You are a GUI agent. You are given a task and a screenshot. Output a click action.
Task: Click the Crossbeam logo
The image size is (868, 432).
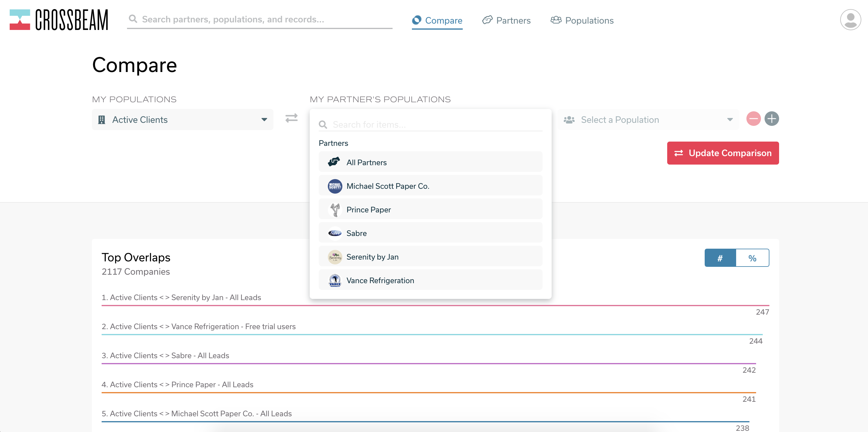[x=59, y=20]
